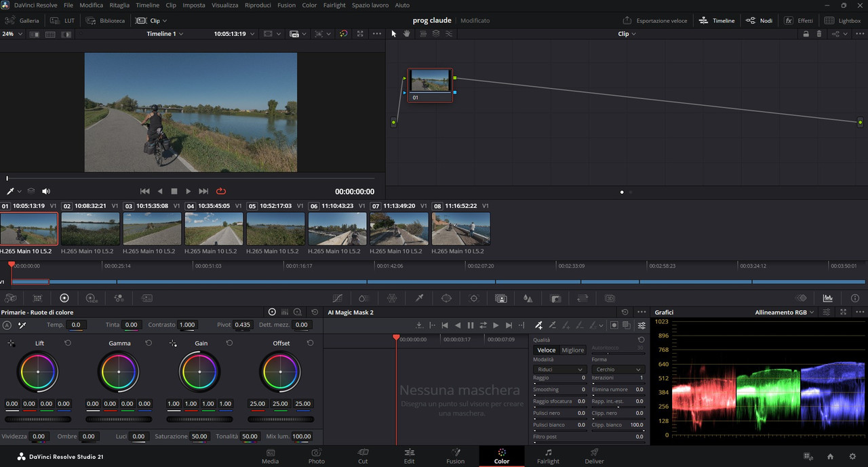Reset the Lift color wheel
Screen dimensions: 868x467
[x=68, y=343]
